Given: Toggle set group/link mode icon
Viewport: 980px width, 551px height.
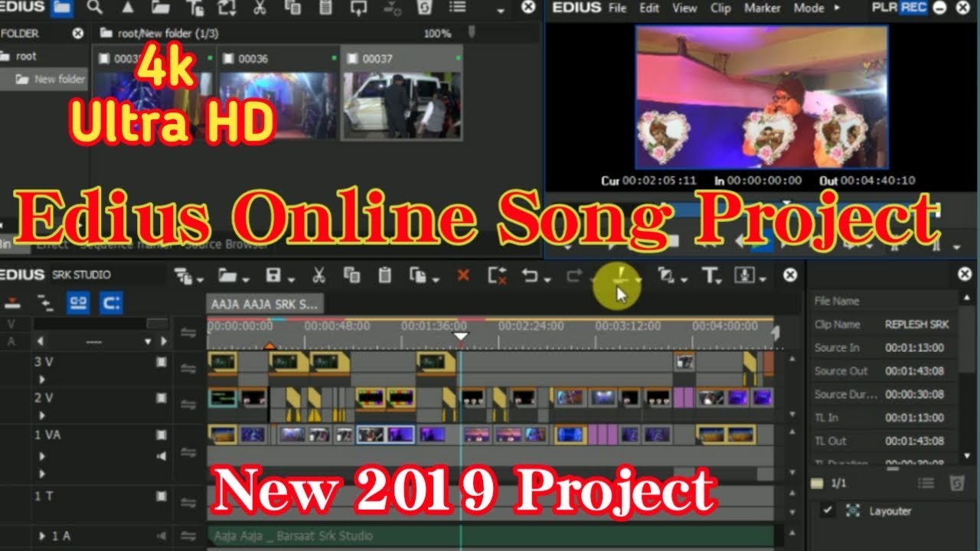Looking at the screenshot, I should point(78,303).
